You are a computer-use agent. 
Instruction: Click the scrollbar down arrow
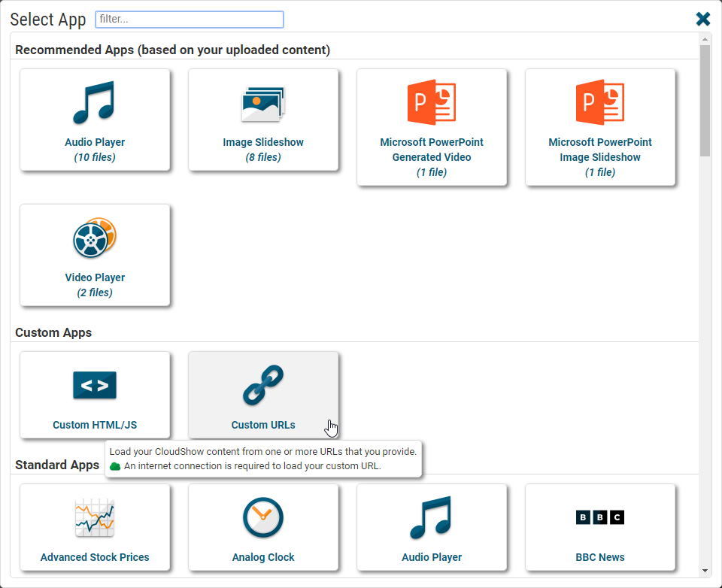705,571
